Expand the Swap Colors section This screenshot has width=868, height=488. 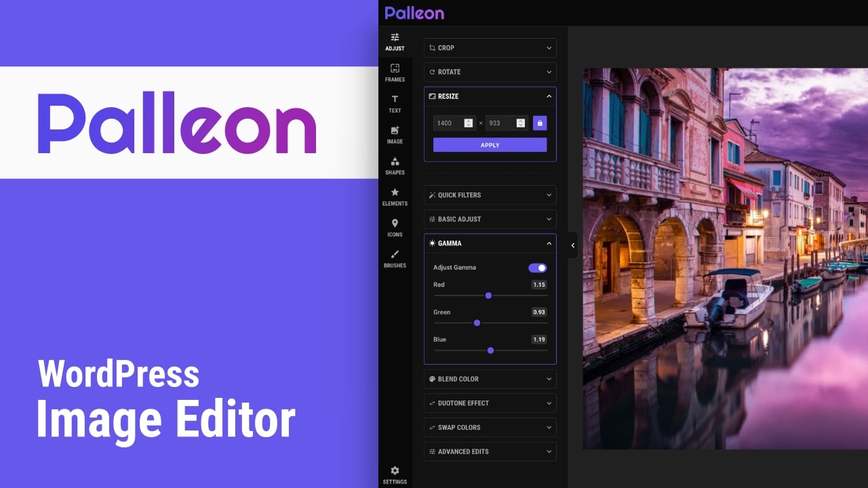[x=490, y=428]
